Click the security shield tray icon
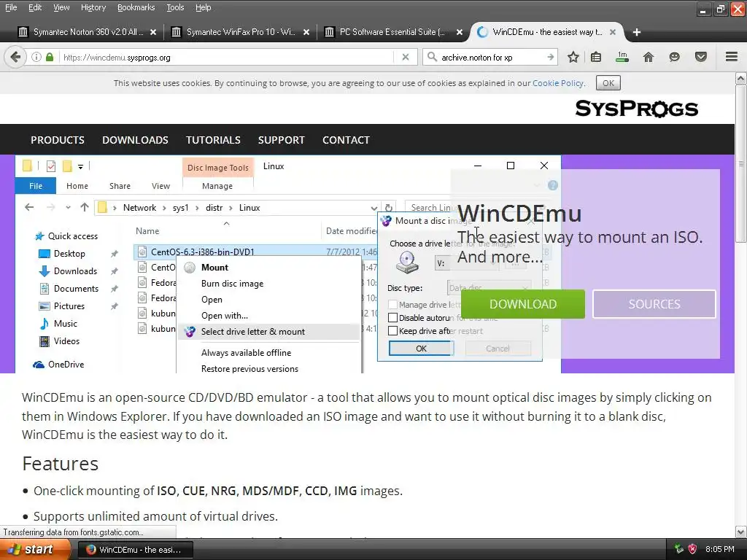The width and height of the screenshot is (747, 560). (693, 549)
